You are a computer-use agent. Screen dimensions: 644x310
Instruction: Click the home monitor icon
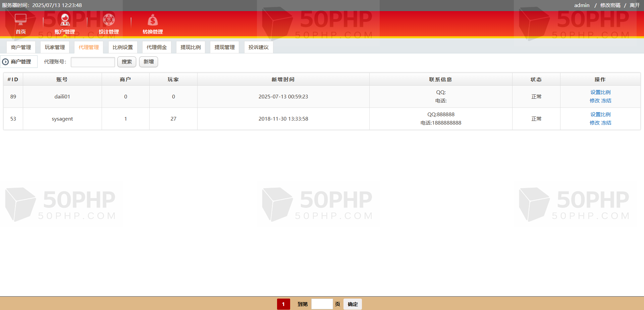pyautogui.click(x=21, y=20)
